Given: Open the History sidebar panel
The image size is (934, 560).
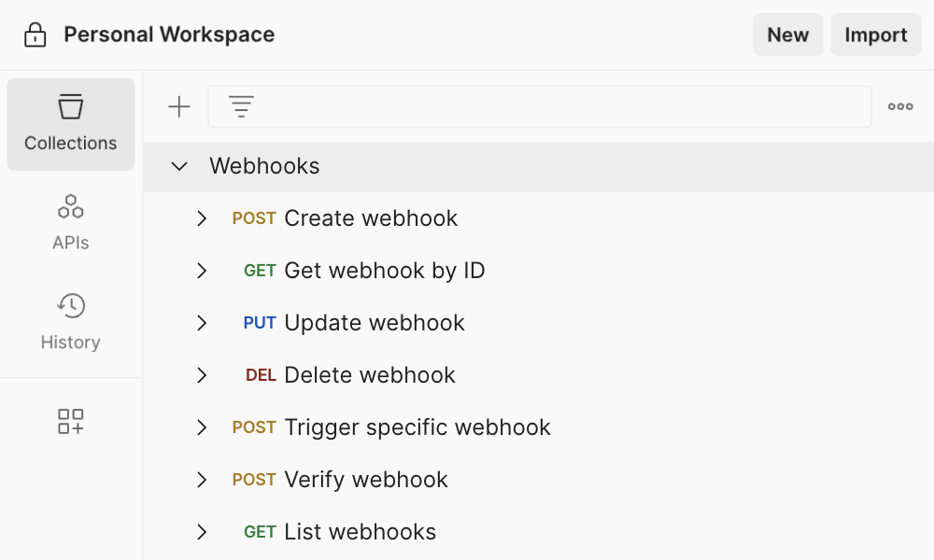Looking at the screenshot, I should 71,321.
